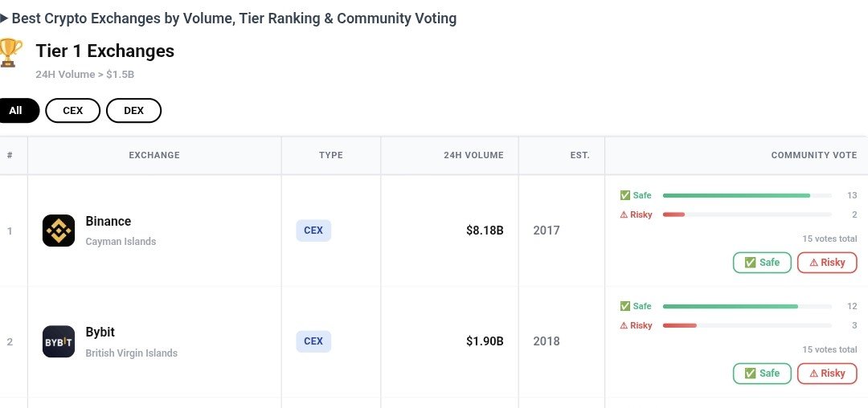Click the gold trophy icon
868x408 pixels.
(10, 52)
